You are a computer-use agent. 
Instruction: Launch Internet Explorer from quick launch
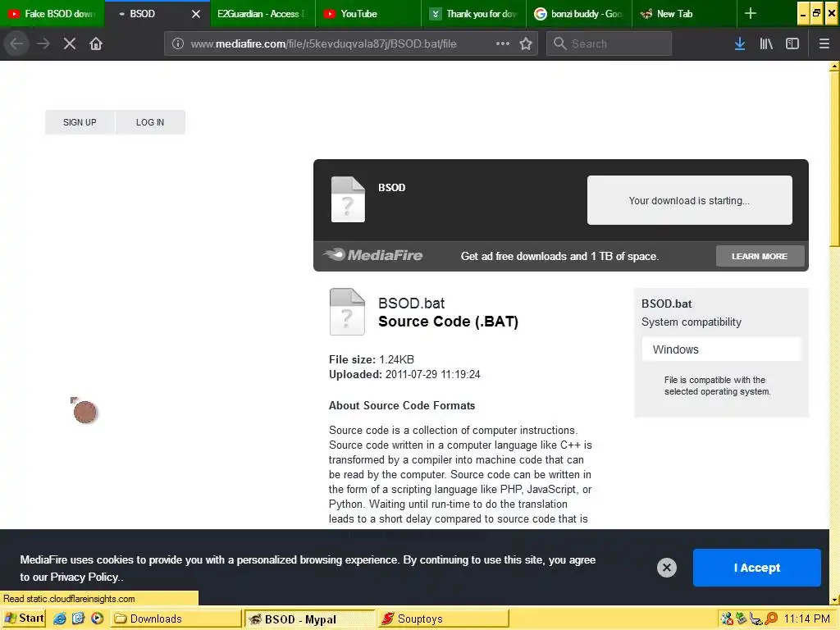tap(59, 619)
